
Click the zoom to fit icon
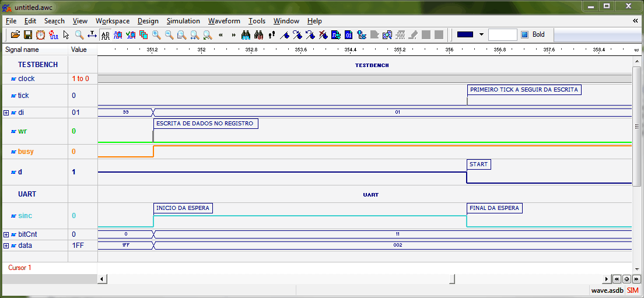tap(182, 35)
